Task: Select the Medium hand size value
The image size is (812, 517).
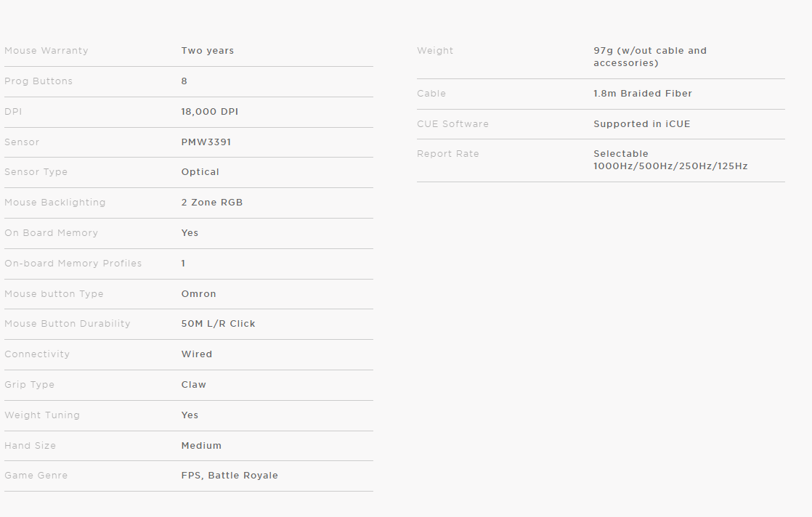Action: point(201,446)
